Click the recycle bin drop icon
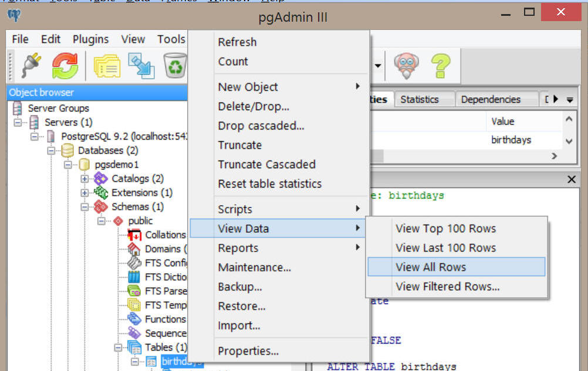This screenshot has height=371, width=588. pyautogui.click(x=175, y=66)
